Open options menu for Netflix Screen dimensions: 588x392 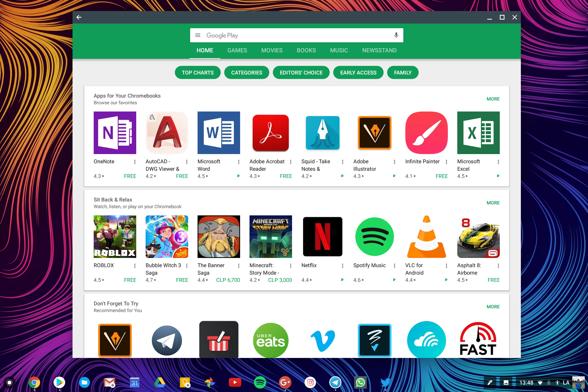343,266
